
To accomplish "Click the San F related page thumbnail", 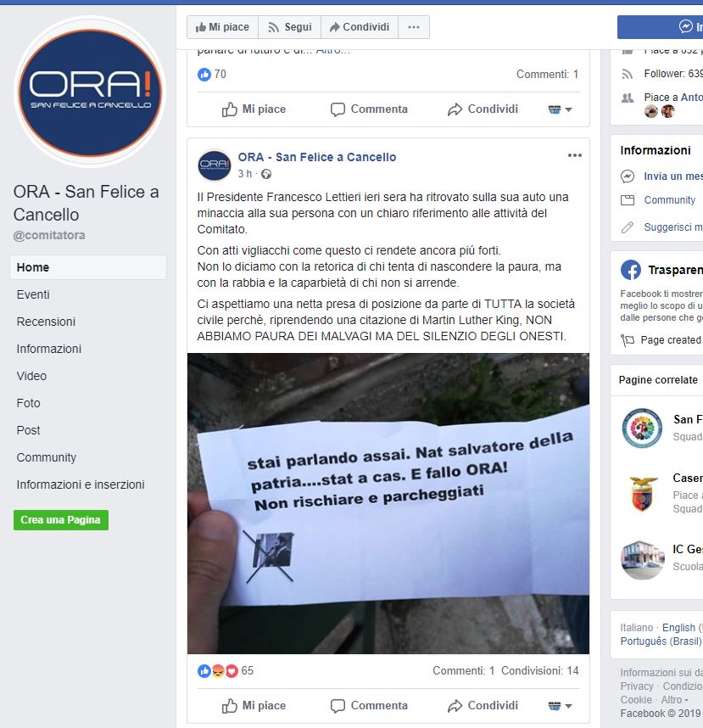I will pyautogui.click(x=642, y=428).
